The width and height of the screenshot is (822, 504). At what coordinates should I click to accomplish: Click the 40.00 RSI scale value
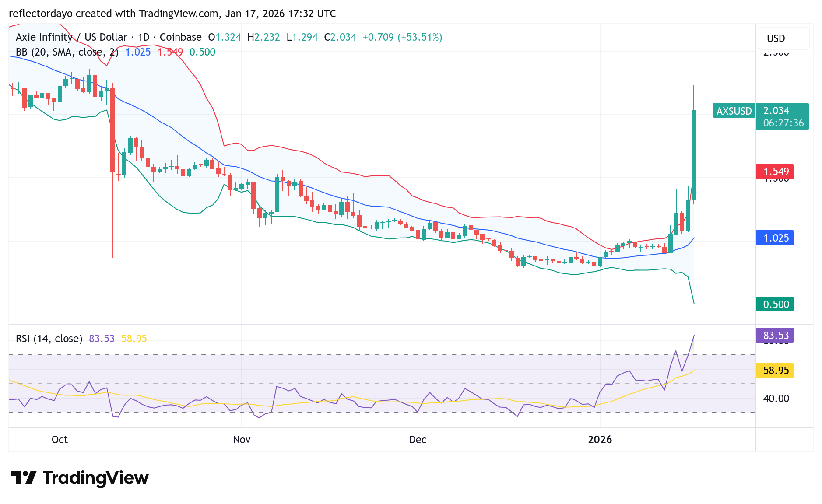pos(776,399)
